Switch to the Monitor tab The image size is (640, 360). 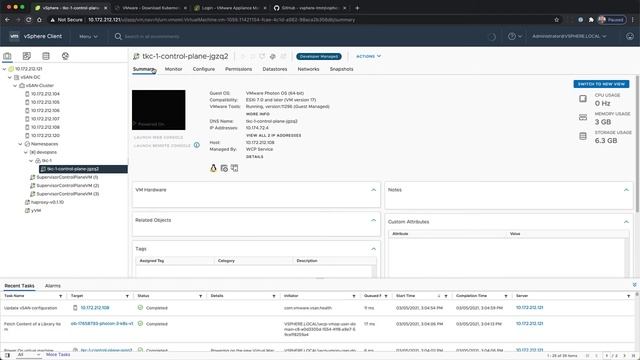click(173, 69)
